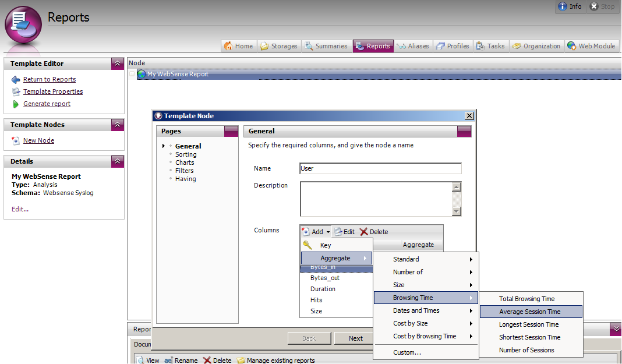Expand the Browsing Time submenu
This screenshot has width=622, height=364.
426,298
